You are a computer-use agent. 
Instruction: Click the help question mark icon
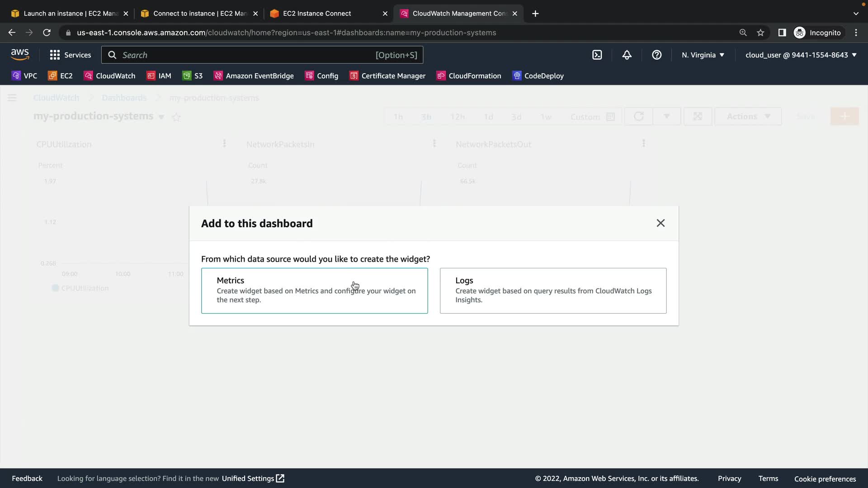click(x=656, y=55)
